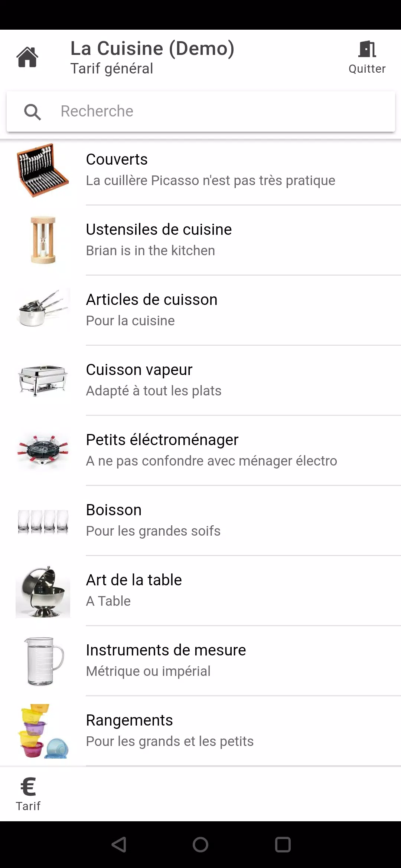This screenshot has width=401, height=868.
Task: Tap the cutlery box thumbnail
Action: point(43,170)
